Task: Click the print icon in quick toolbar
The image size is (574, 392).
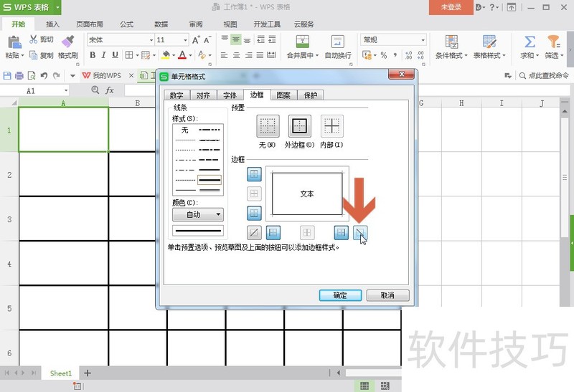Action: click(19, 76)
